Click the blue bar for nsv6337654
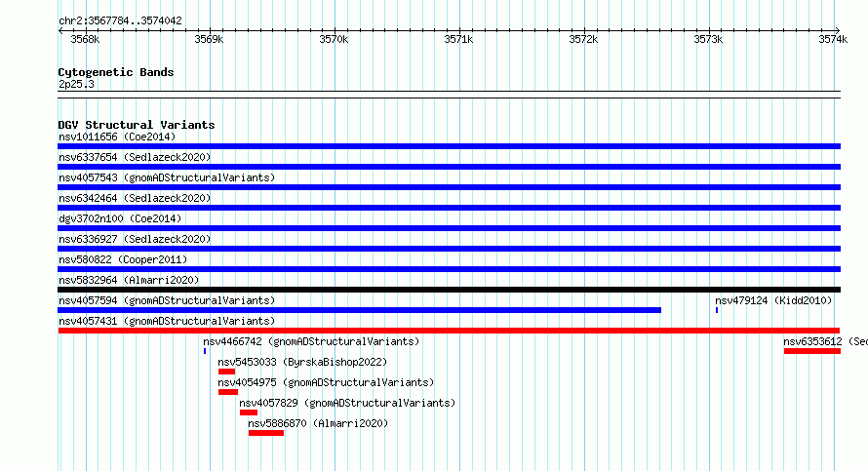 pyautogui.click(x=449, y=167)
